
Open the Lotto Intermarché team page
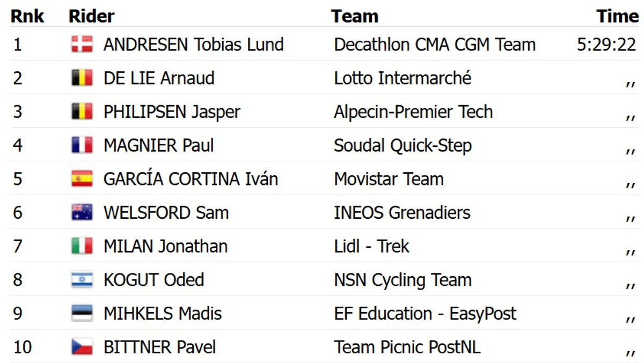point(402,78)
